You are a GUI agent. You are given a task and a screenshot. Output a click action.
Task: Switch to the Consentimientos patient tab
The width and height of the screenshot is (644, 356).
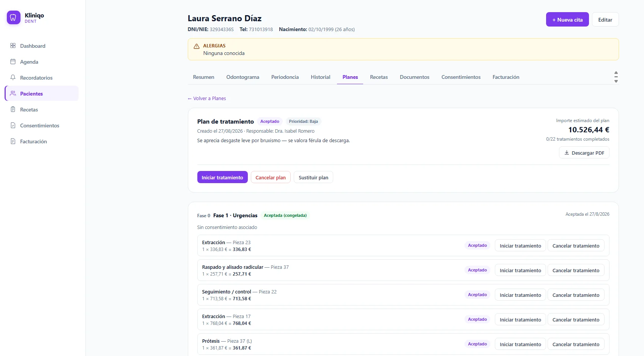pyautogui.click(x=461, y=77)
